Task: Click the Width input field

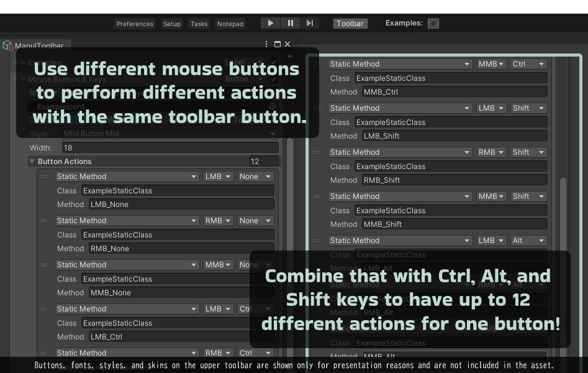Action: click(170, 147)
